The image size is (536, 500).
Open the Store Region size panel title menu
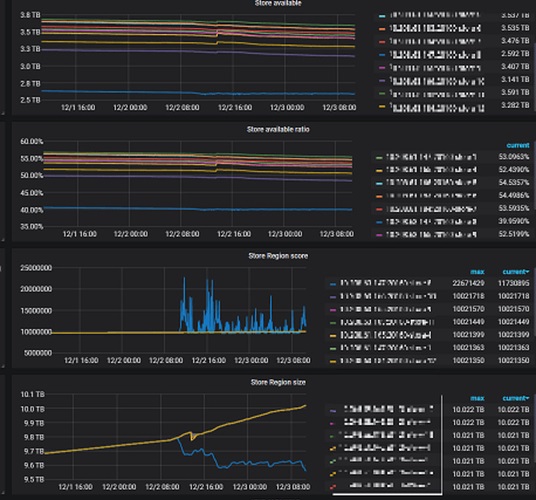[278, 382]
